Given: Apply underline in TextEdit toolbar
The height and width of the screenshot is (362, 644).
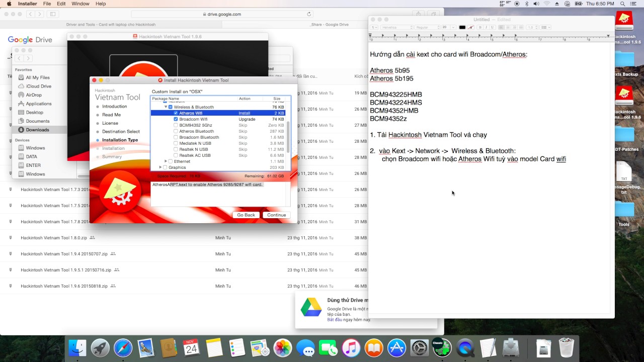Looking at the screenshot, I should (492, 27).
